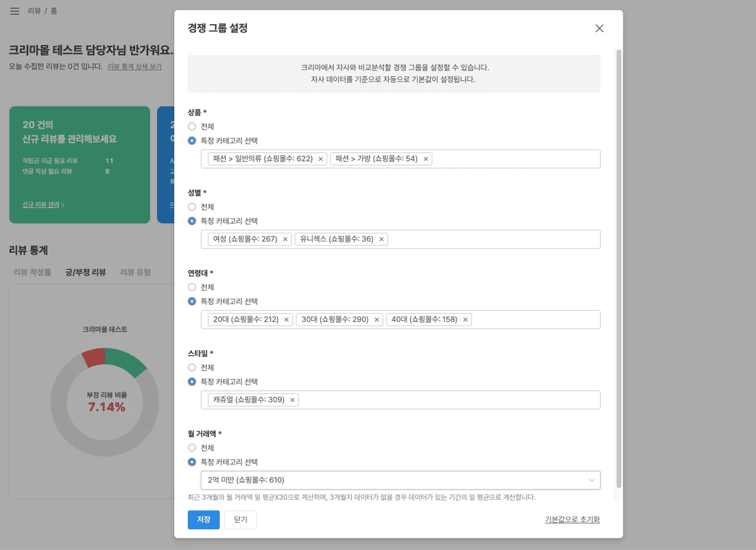
Task: Open 리뷰 통계 상세 보기 link
Action: coord(135,67)
